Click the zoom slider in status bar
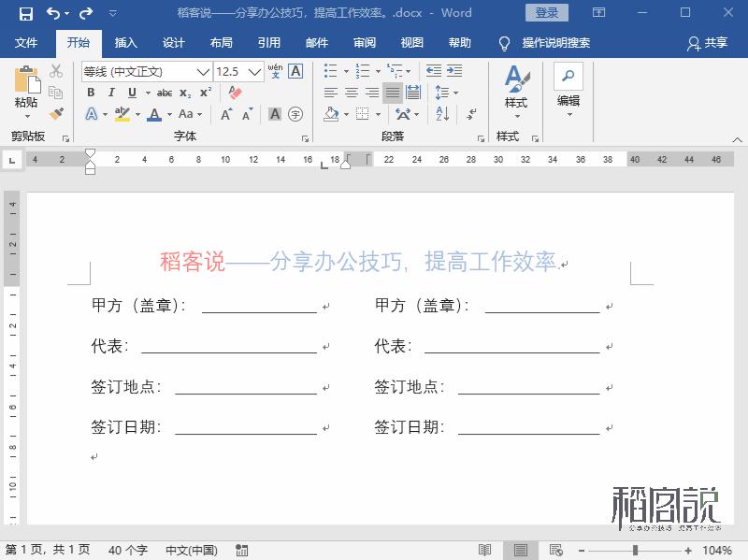 [x=633, y=551]
